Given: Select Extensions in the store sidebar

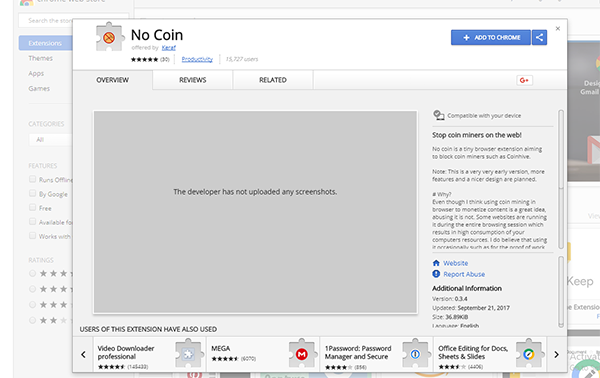Looking at the screenshot, I should coord(46,43).
